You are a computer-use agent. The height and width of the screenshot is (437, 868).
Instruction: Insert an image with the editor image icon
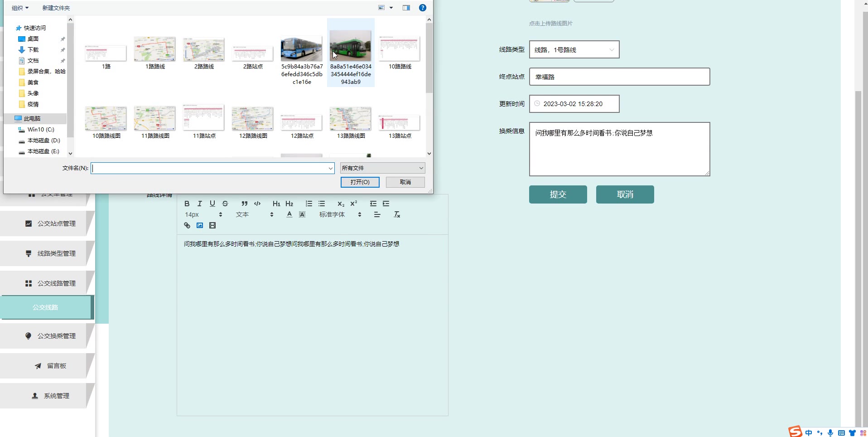(x=200, y=225)
